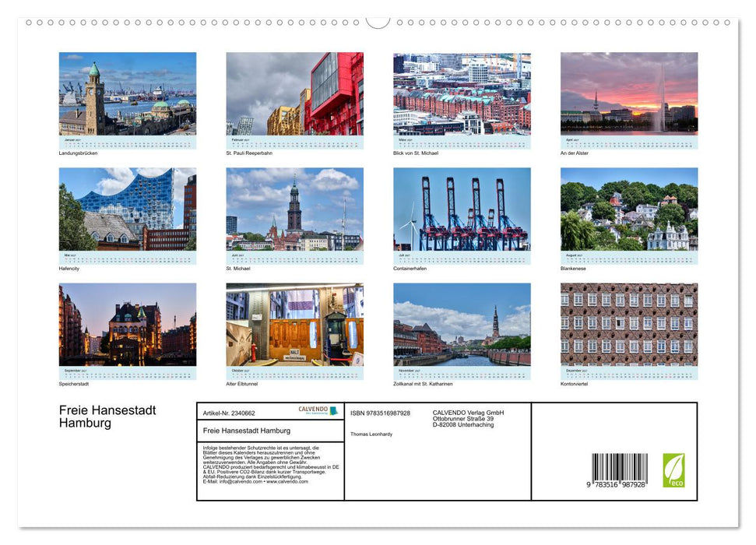The width and height of the screenshot is (756, 545).
Task: Click the 'Alter Elbtunnel' caption
Action: [242, 384]
